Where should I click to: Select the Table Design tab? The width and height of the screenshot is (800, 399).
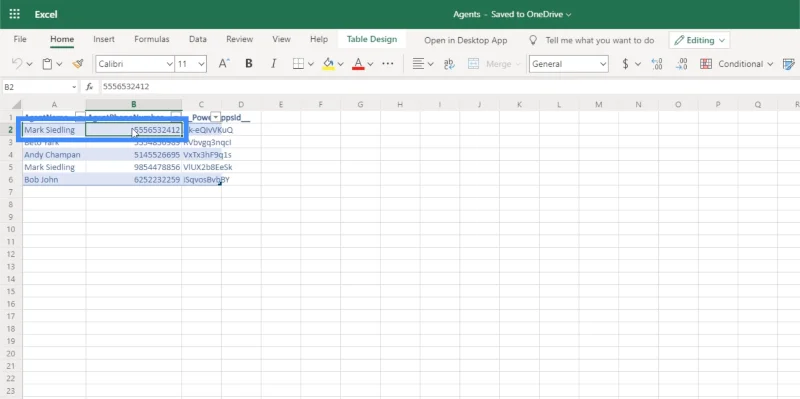(x=372, y=39)
